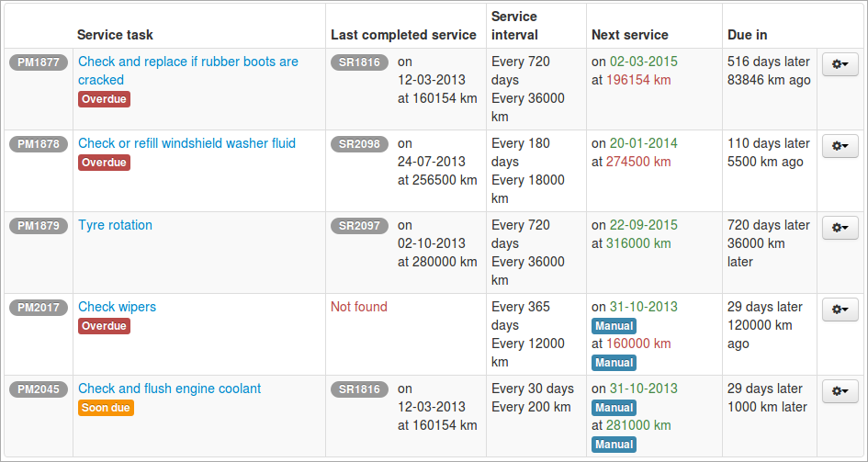Click the 'Soon due' label

click(106, 408)
